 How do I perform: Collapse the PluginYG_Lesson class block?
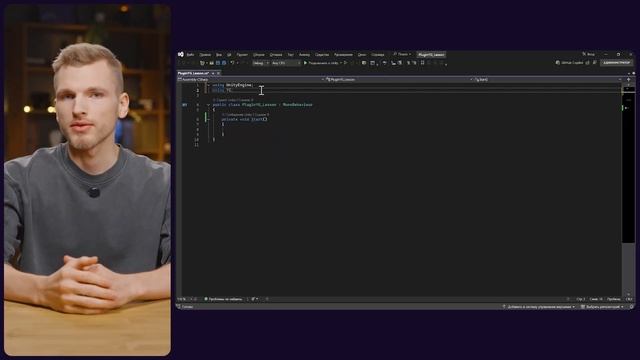click(x=208, y=105)
